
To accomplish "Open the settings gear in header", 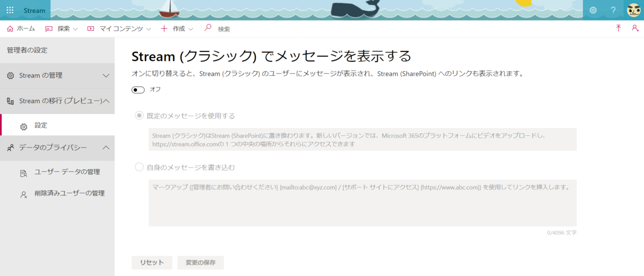I will point(593,10).
